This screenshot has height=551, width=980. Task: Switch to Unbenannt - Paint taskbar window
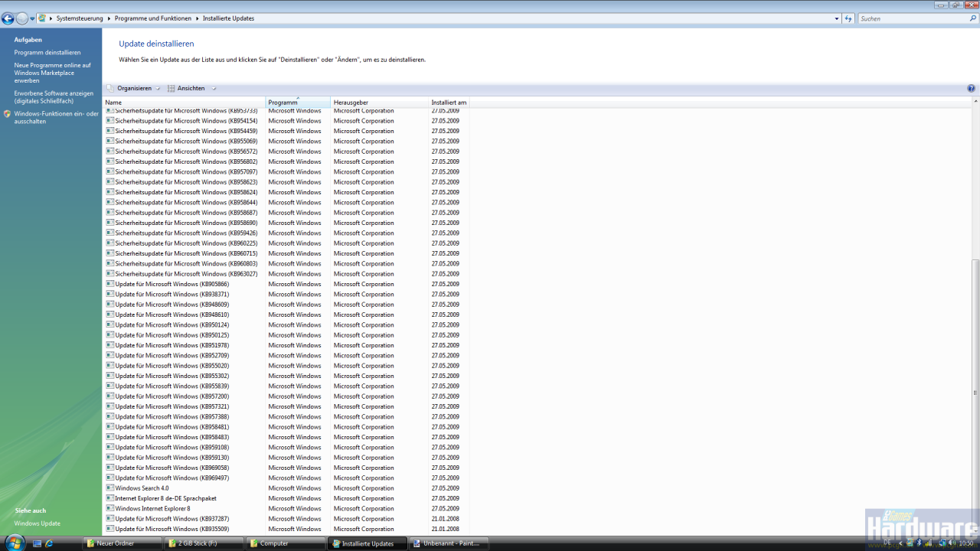(x=449, y=543)
